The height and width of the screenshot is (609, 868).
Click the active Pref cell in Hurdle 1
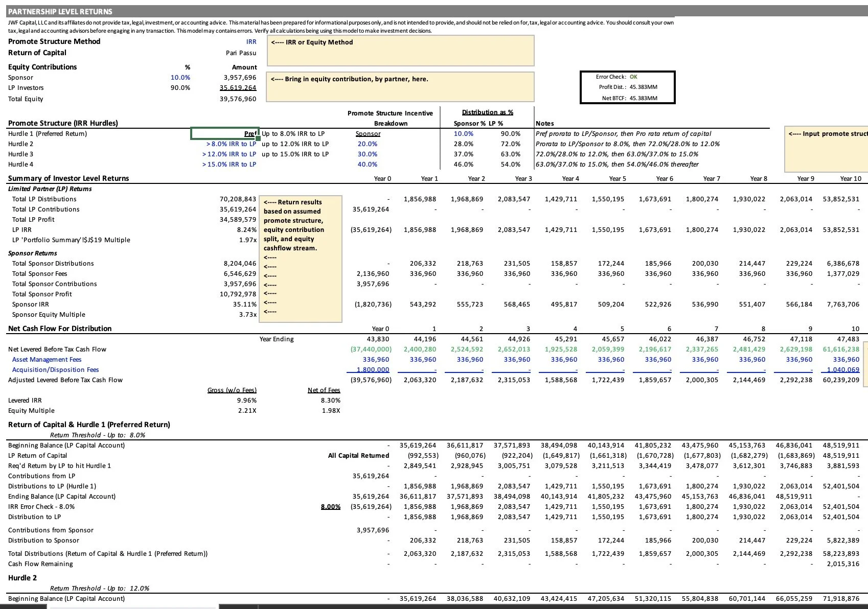coord(225,134)
